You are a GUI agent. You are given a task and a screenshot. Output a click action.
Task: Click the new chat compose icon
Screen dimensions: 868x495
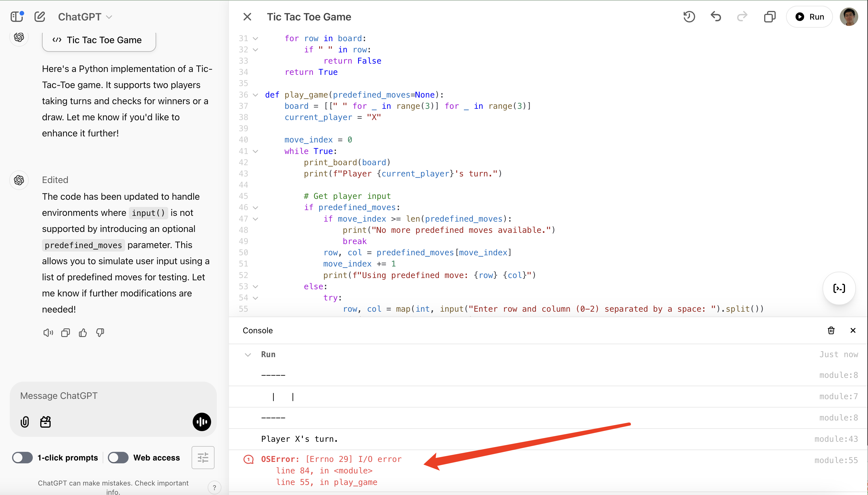tap(40, 17)
